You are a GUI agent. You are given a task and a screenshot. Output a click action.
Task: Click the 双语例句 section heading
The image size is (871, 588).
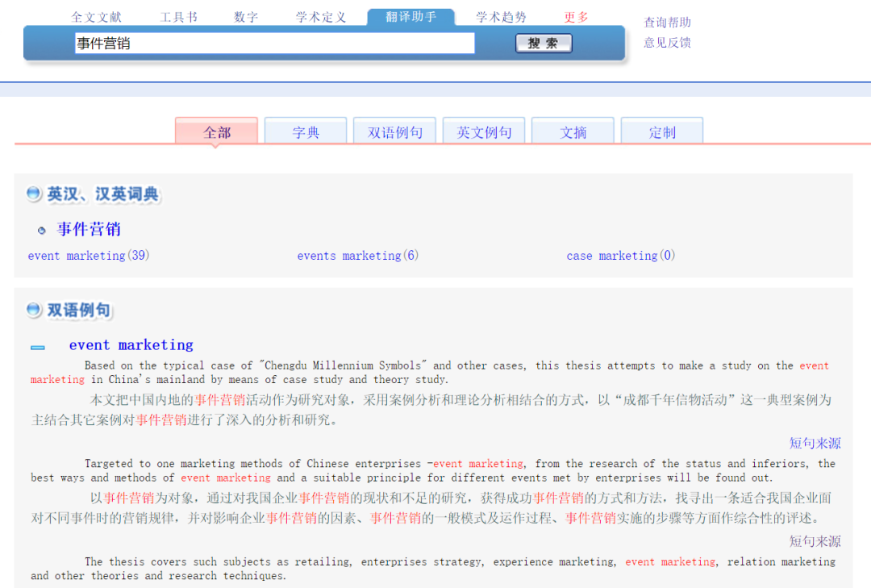(79, 310)
